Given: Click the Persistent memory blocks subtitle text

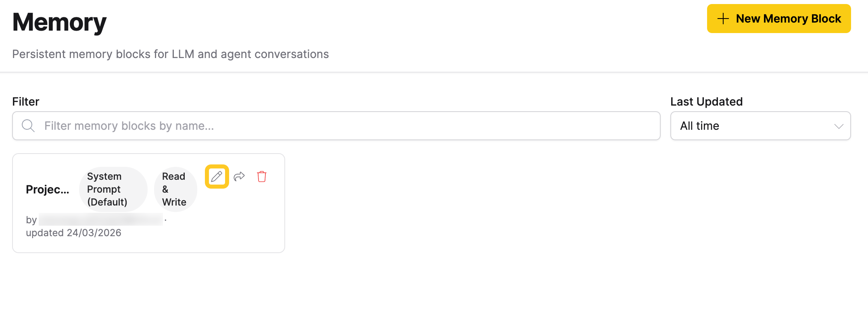Looking at the screenshot, I should click(x=170, y=54).
